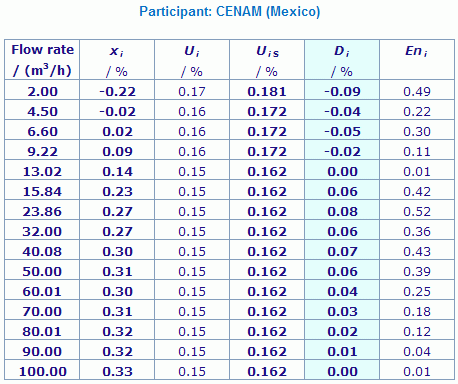Select Ui value 0.17
This screenshot has height=384, width=458.
pyautogui.click(x=192, y=91)
